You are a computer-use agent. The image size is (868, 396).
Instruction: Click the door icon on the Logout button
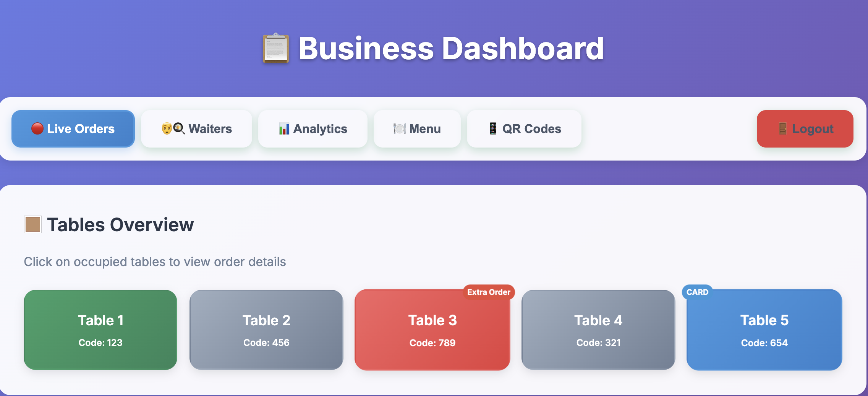(784, 129)
